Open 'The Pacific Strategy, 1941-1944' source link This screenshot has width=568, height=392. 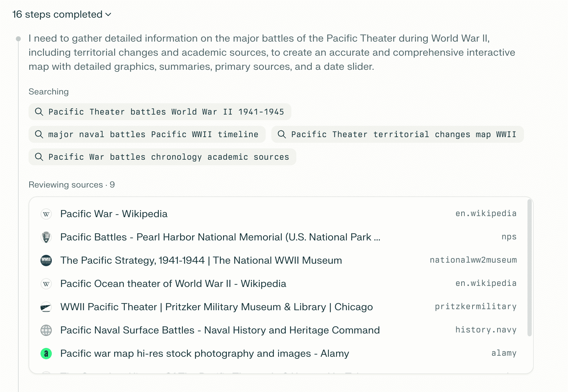(x=201, y=261)
